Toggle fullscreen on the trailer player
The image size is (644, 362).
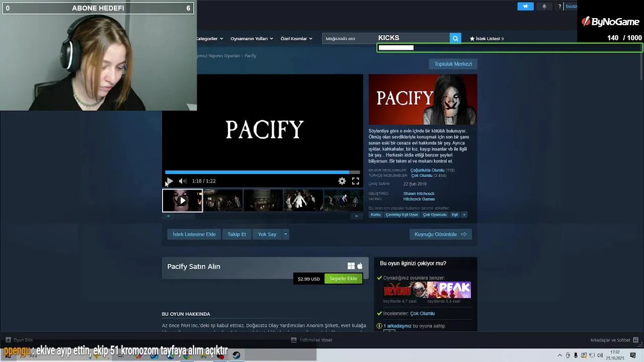[x=356, y=181]
